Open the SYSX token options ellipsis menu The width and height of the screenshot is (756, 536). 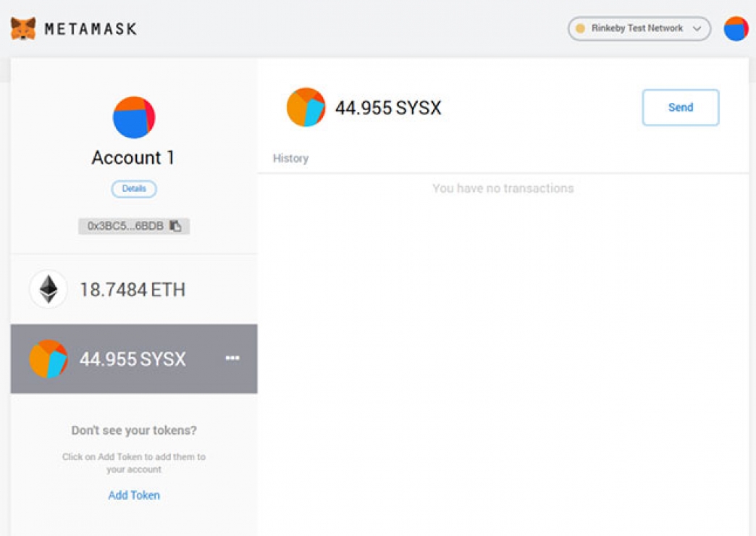pyautogui.click(x=232, y=358)
